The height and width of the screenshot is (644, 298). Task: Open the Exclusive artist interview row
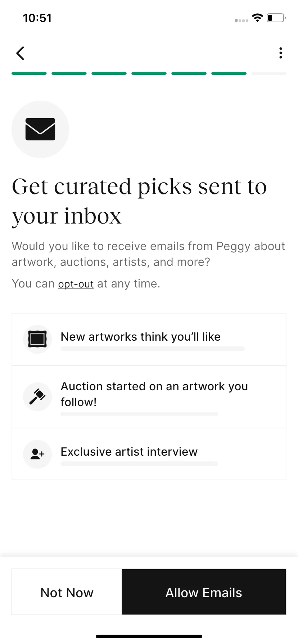(149, 454)
